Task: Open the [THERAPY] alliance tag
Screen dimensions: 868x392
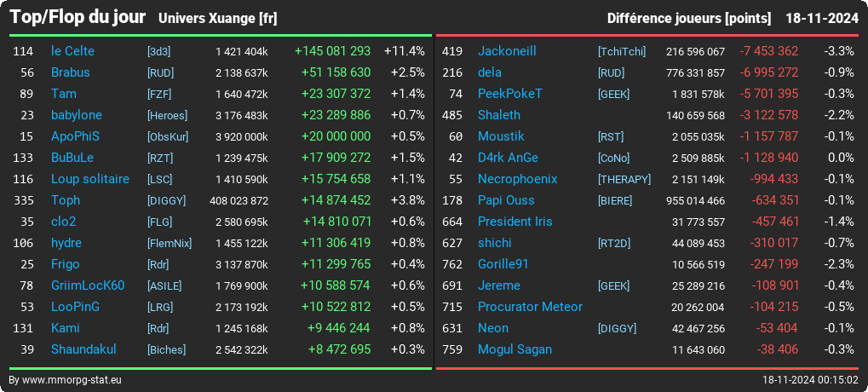Action: (x=624, y=180)
